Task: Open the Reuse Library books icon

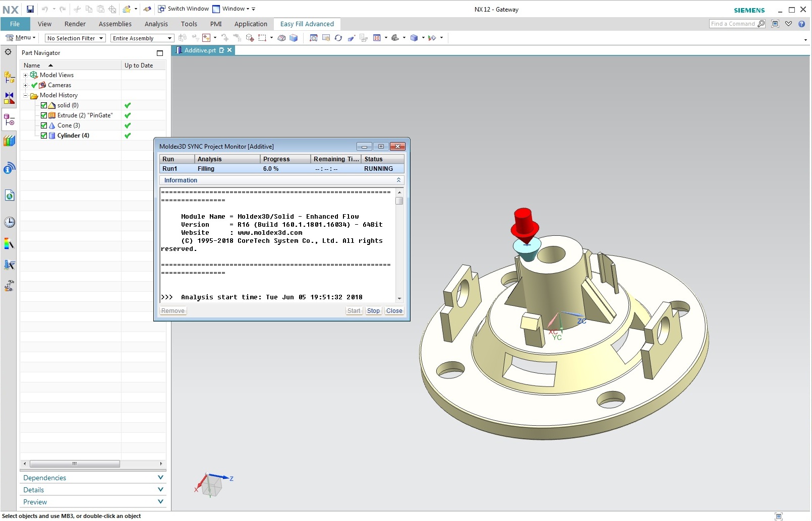Action: click(9, 141)
